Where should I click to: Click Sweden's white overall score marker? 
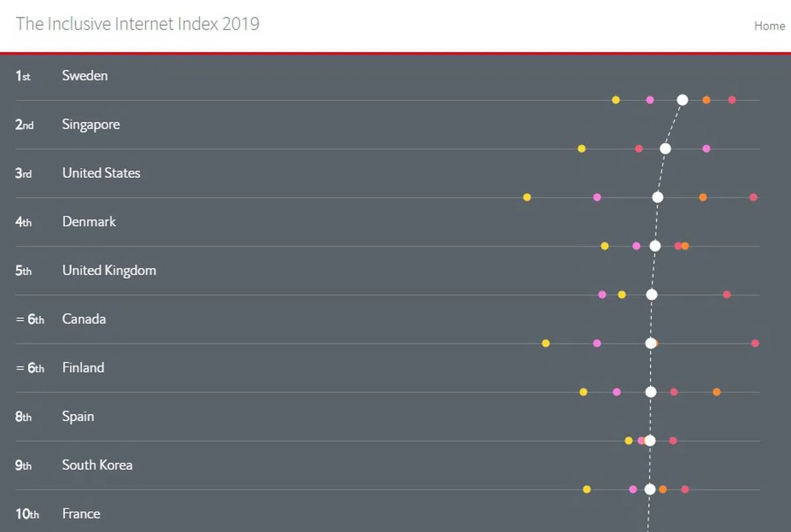click(x=682, y=100)
